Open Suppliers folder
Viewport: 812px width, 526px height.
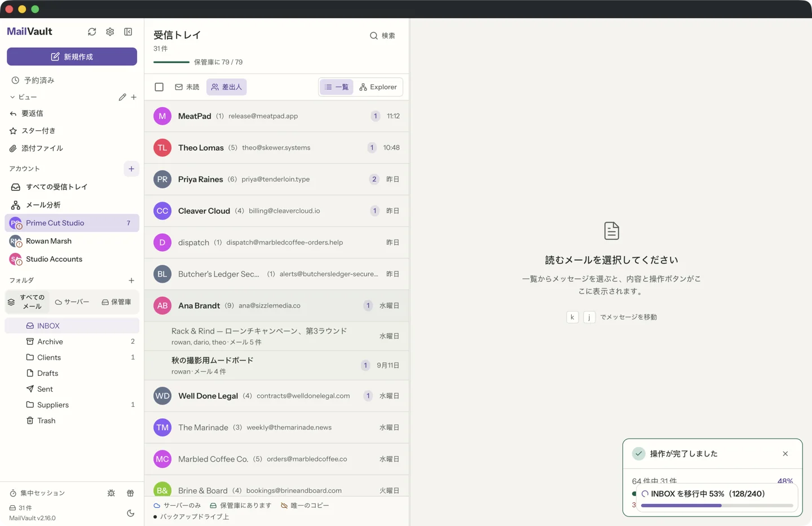(72, 405)
